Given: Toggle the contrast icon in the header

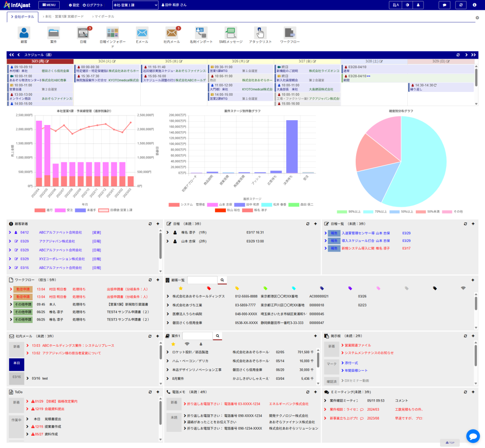Looking at the screenshot, I should coord(407,5).
